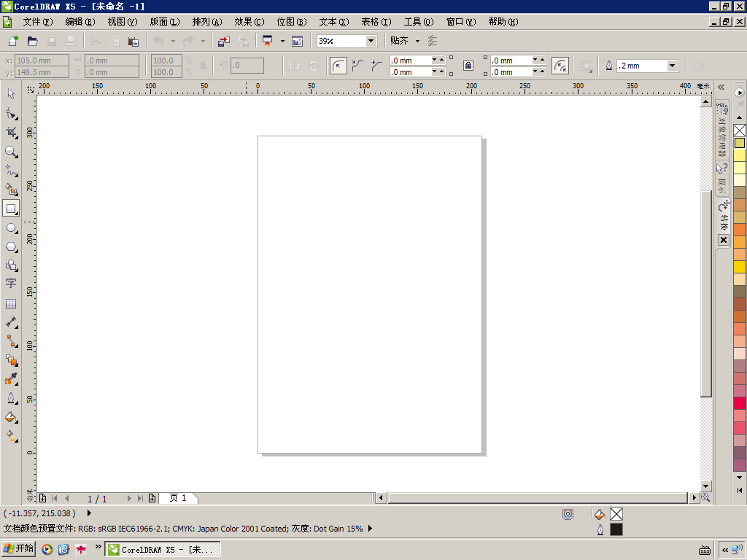Open the 效果(C) menu

[x=249, y=22]
